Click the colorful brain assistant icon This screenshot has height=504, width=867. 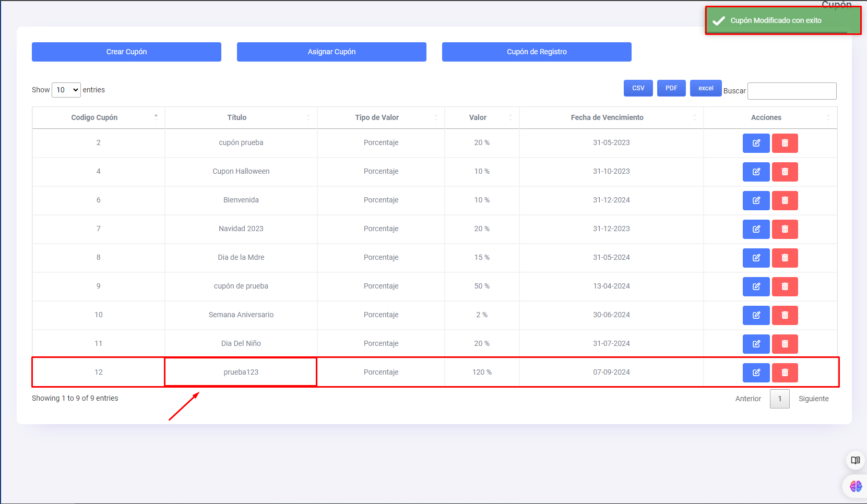coord(856,486)
